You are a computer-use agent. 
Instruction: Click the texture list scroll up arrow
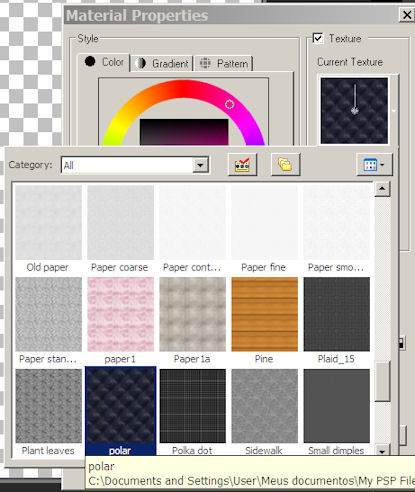pos(382,189)
